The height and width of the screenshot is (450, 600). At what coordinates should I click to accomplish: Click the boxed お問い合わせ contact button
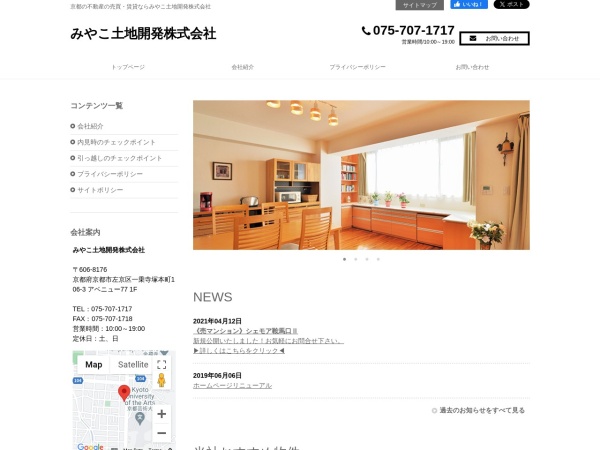494,39
